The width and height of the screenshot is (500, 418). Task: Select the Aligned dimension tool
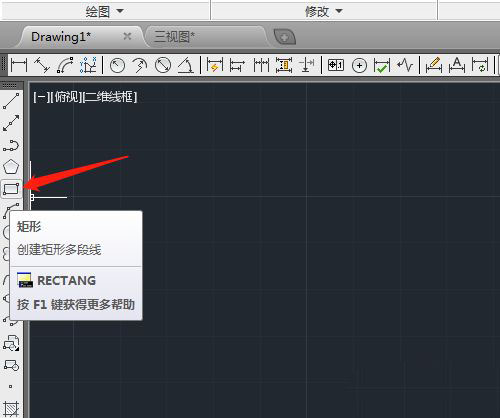(x=42, y=65)
